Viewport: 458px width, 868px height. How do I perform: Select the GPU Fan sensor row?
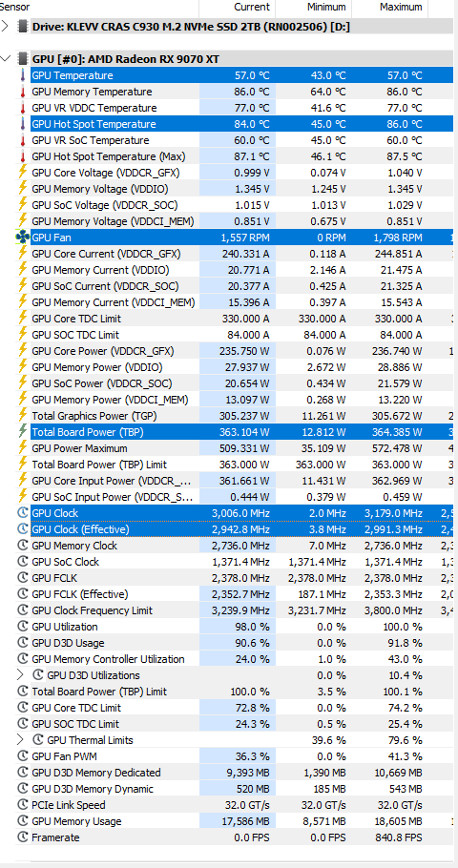241,238
